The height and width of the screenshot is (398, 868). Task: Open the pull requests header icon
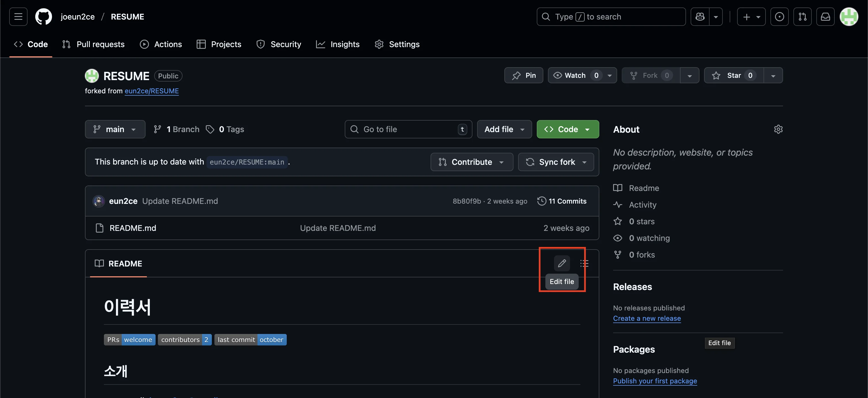802,17
